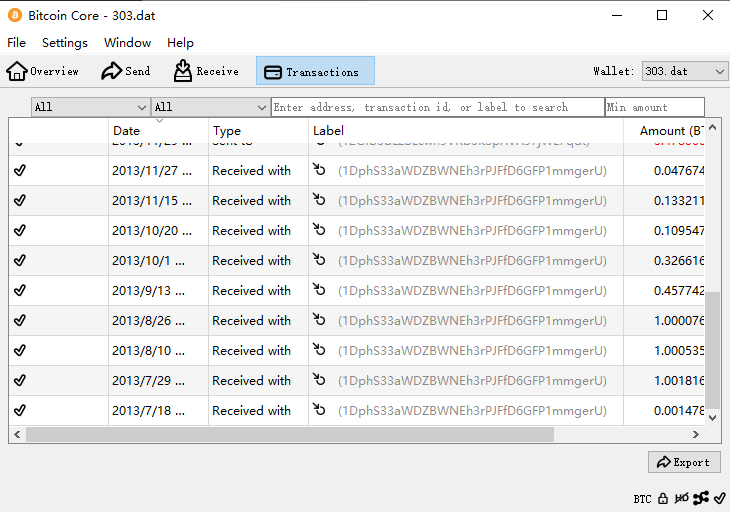Expand the transaction type filter dropdown
Image resolution: width=730 pixels, height=512 pixels.
point(210,107)
